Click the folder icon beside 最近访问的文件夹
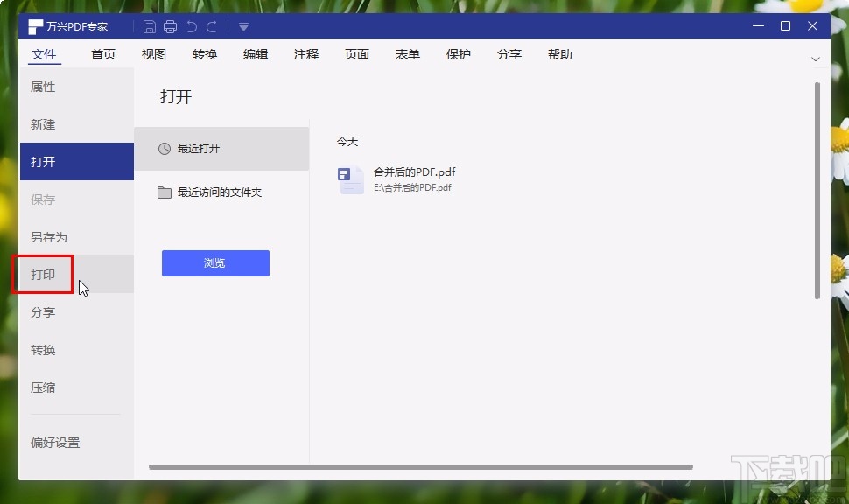This screenshot has width=849, height=504. click(x=164, y=192)
